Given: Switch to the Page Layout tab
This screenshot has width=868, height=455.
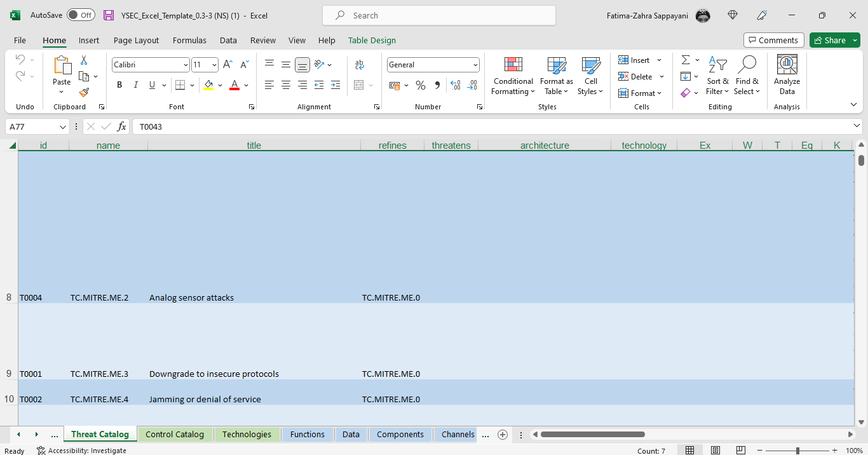Looking at the screenshot, I should [x=137, y=40].
